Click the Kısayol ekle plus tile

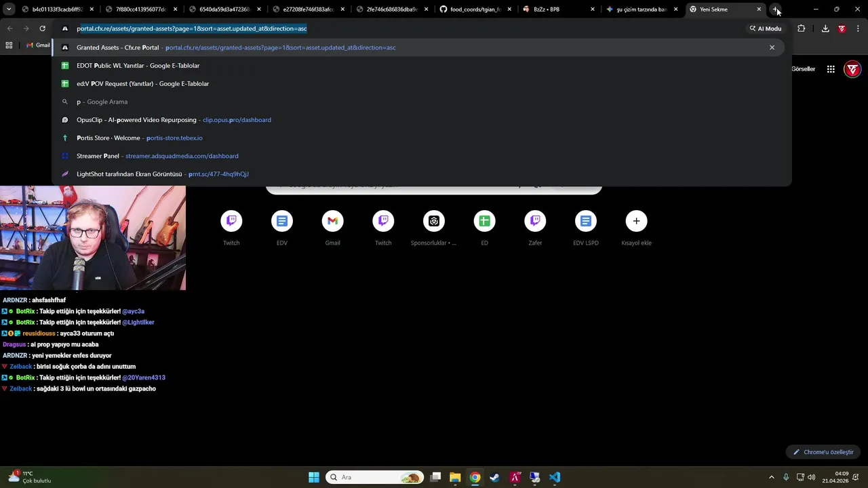(x=636, y=228)
